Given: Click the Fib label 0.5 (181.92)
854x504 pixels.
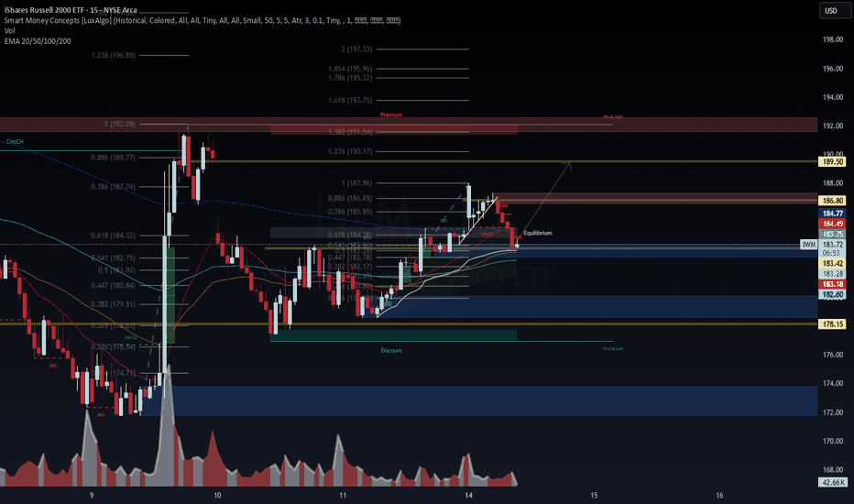Looking at the screenshot, I should tap(116, 270).
